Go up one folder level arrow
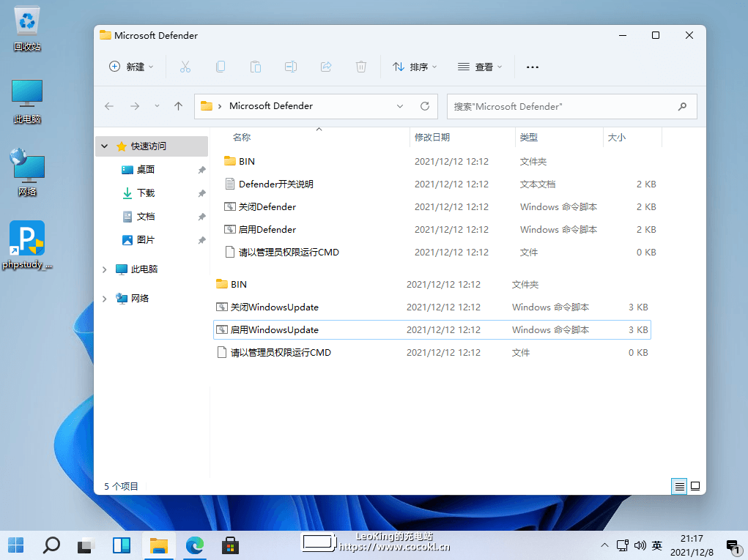This screenshot has width=748, height=560. pos(179,106)
